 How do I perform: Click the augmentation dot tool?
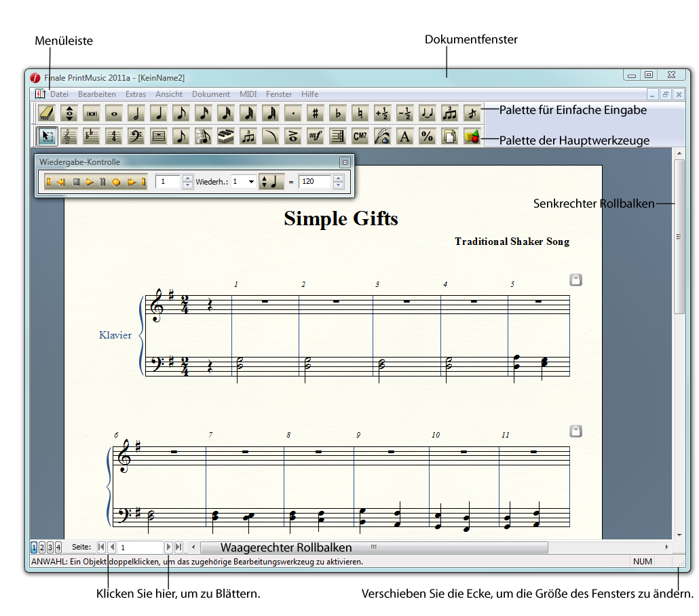293,114
